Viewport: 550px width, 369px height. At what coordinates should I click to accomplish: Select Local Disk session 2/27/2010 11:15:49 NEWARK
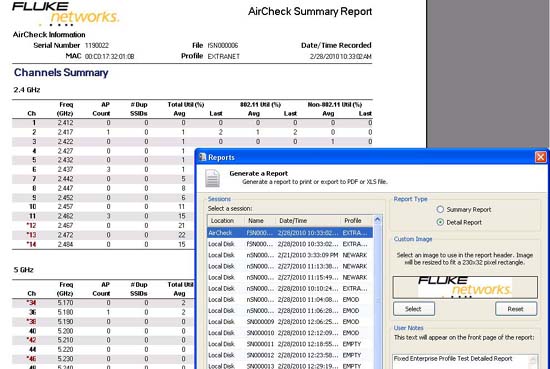point(290,277)
